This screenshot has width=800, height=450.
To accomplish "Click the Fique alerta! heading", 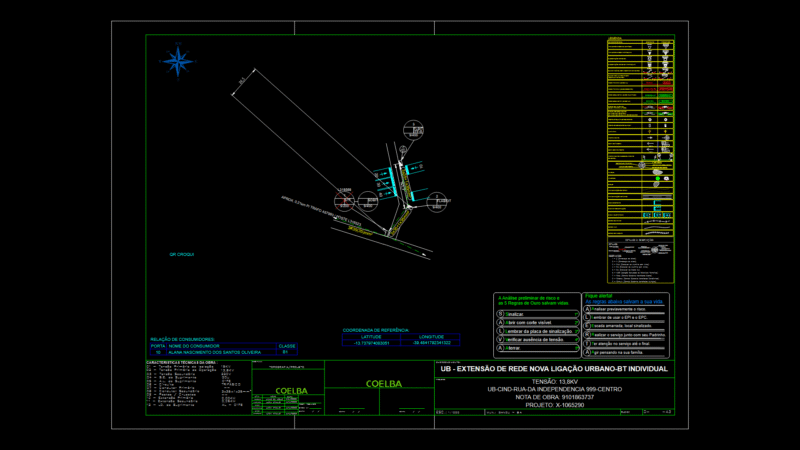I will click(x=598, y=296).
